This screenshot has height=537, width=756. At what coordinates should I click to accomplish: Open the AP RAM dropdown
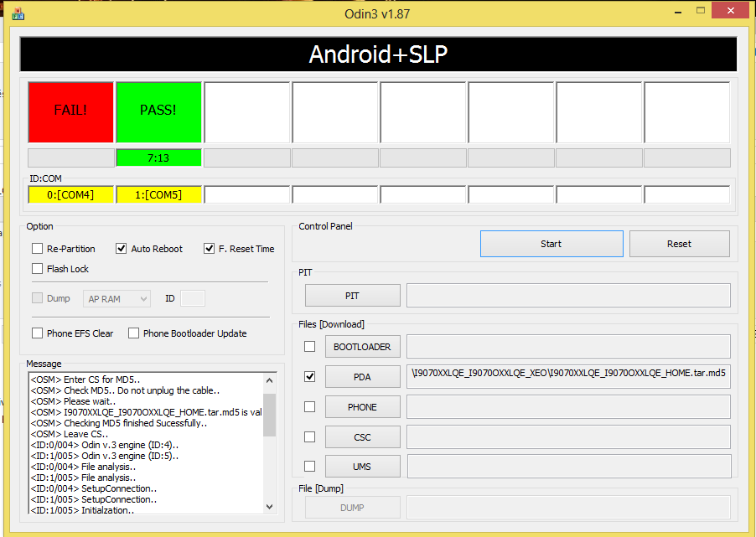click(117, 299)
